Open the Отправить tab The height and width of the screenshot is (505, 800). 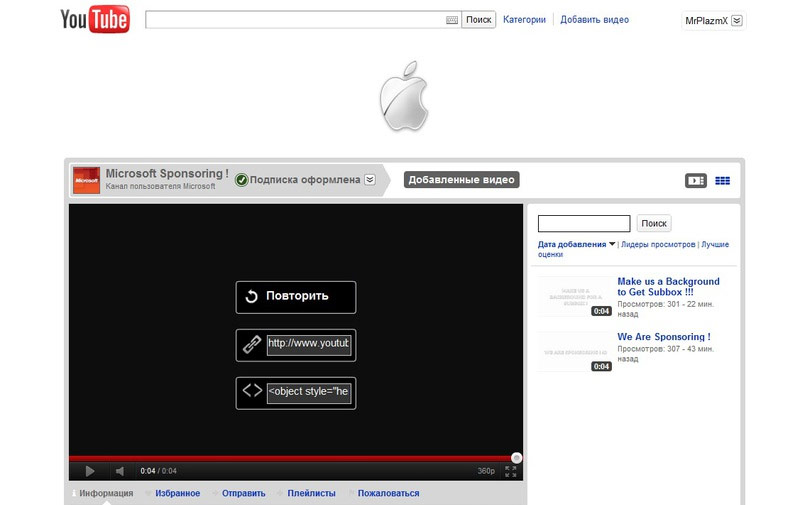point(243,493)
